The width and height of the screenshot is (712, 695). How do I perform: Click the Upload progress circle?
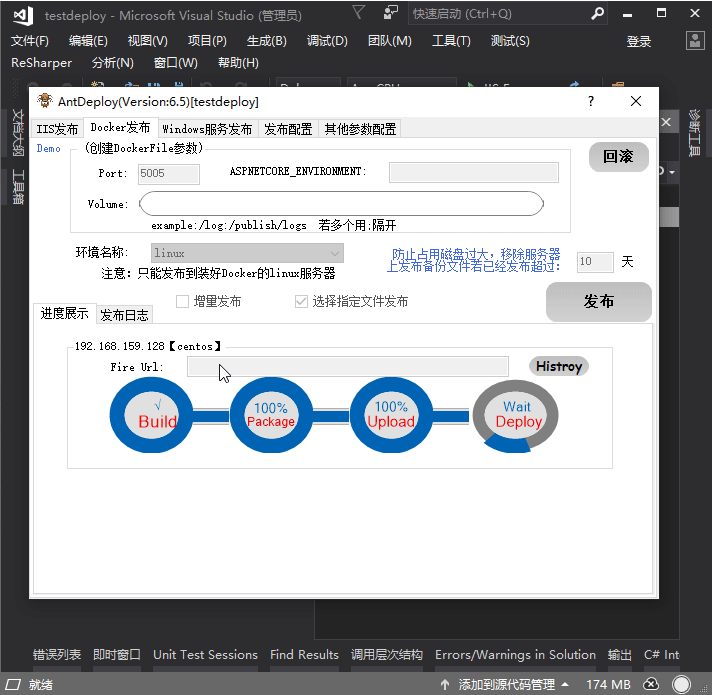(391, 413)
